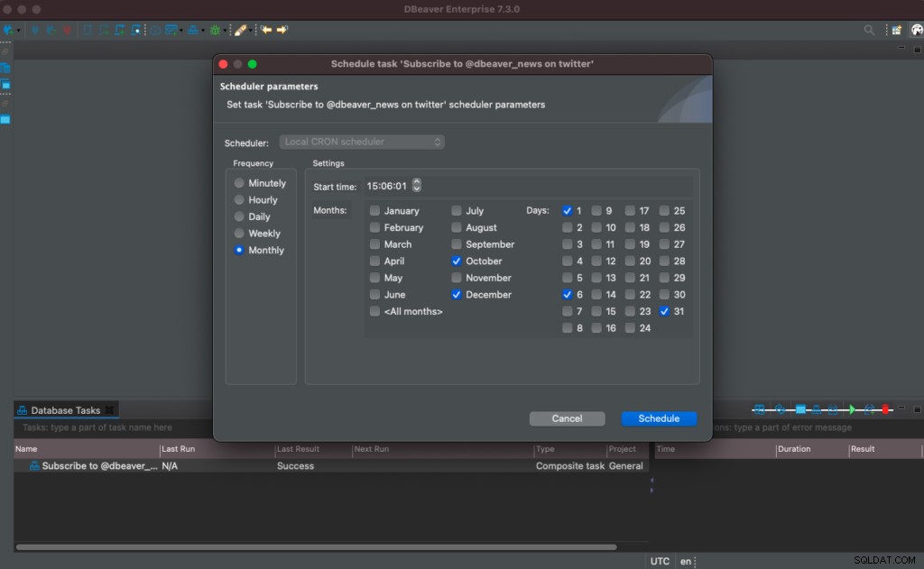Click the horizontal scrollbar under tasks table
The image size is (924, 569).
317,547
